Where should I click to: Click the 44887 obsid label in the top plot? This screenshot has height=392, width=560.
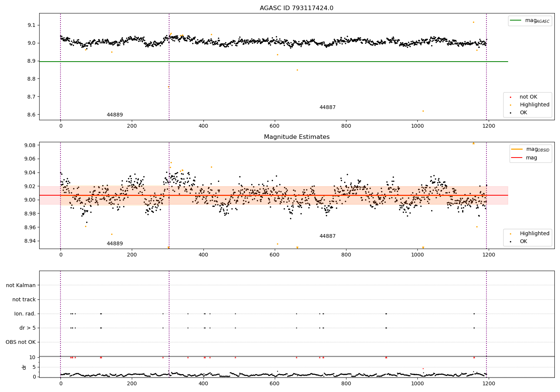(327, 108)
